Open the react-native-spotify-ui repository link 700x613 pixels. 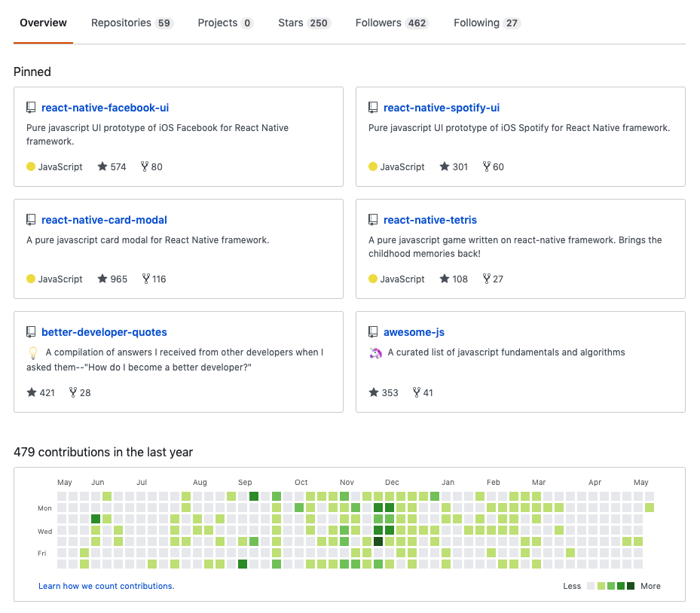point(442,108)
